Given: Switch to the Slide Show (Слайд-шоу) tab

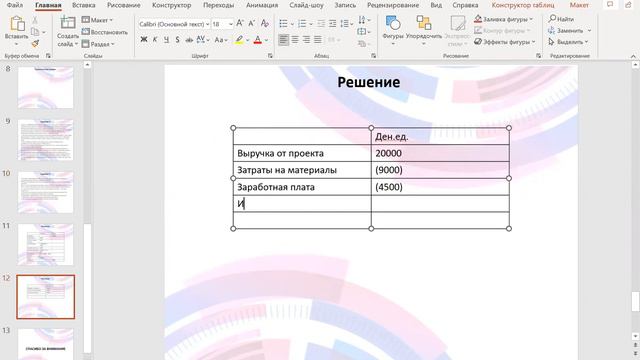Looking at the screenshot, I should pos(307,5).
